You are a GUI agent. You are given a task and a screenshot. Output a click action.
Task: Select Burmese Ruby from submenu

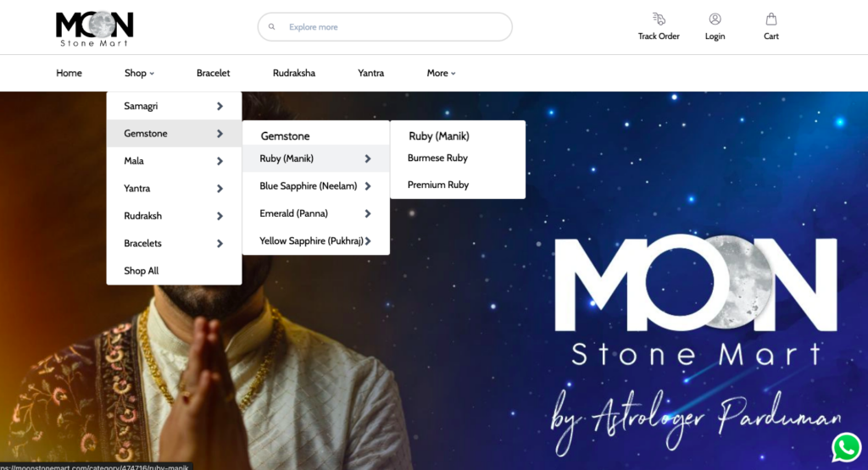click(437, 158)
